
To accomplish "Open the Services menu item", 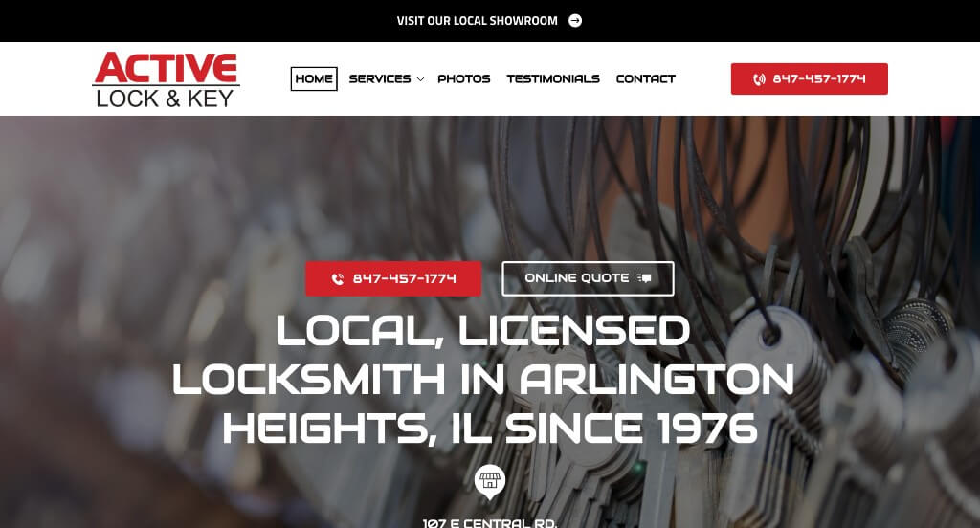I will (380, 78).
